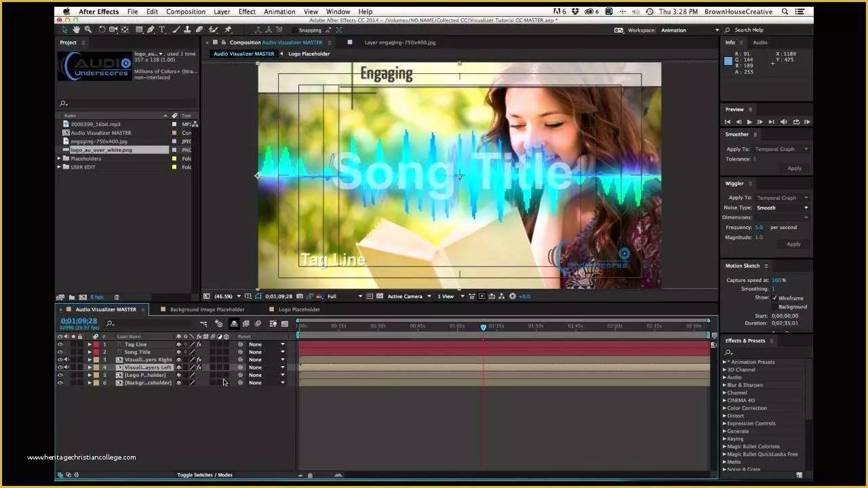Hide the Tag Line layer
This screenshot has height=488, width=868.
coord(60,344)
